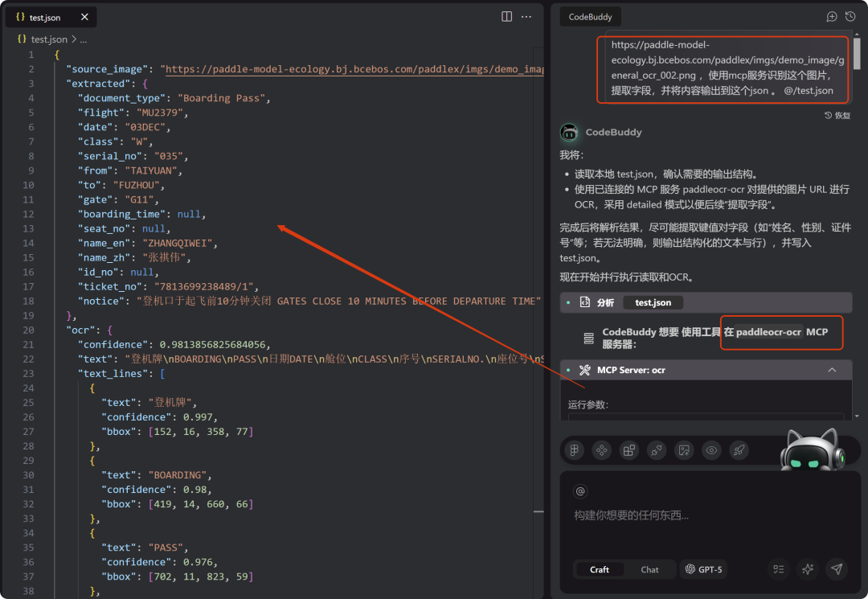
Task: Click the "BOARDING" text value on line 30
Action: [177, 475]
